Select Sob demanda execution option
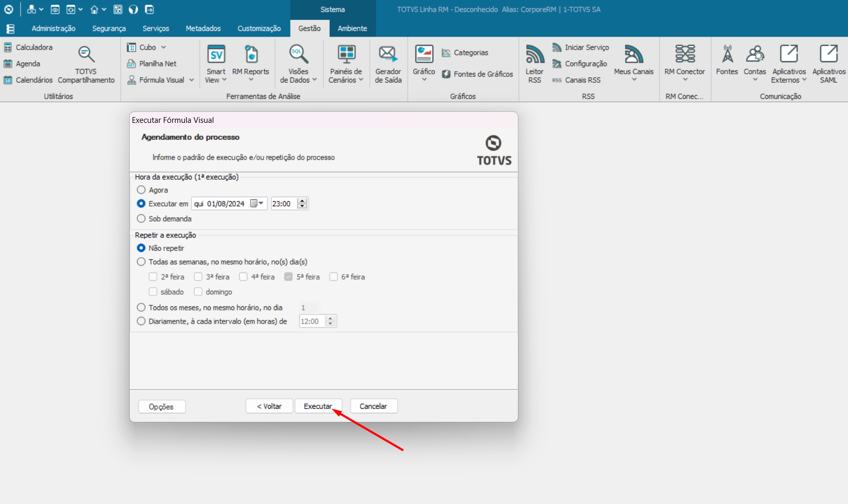Screen dimensions: 848x504 141,219
